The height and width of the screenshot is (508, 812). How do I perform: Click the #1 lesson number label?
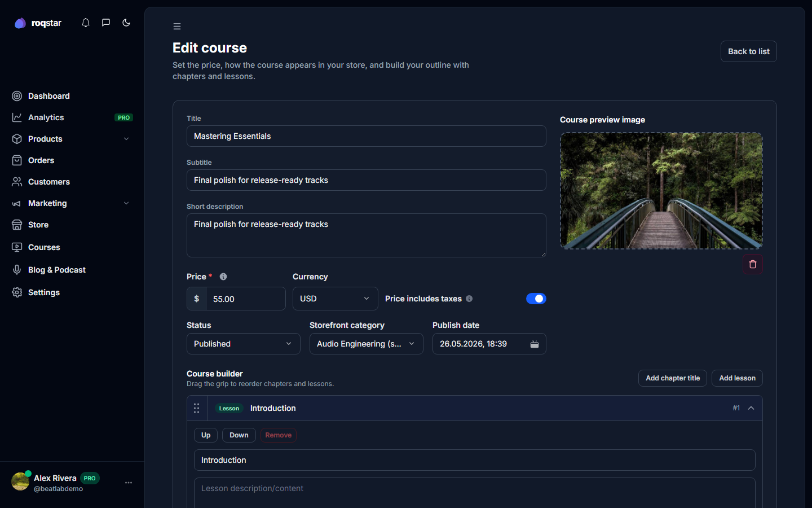[x=736, y=408]
